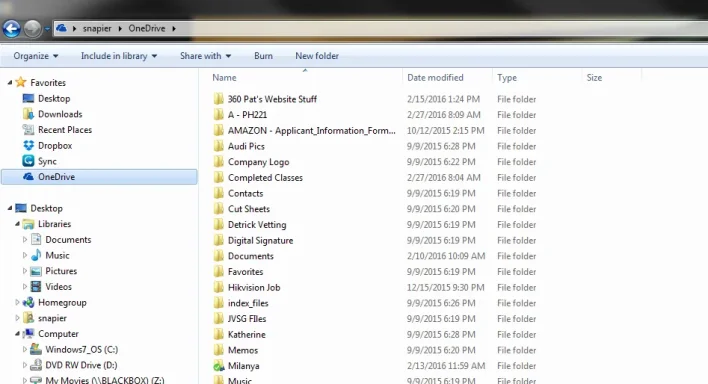This screenshot has height=384, width=708.
Task: Open the recent pages dropdown arrow
Action: click(x=47, y=29)
